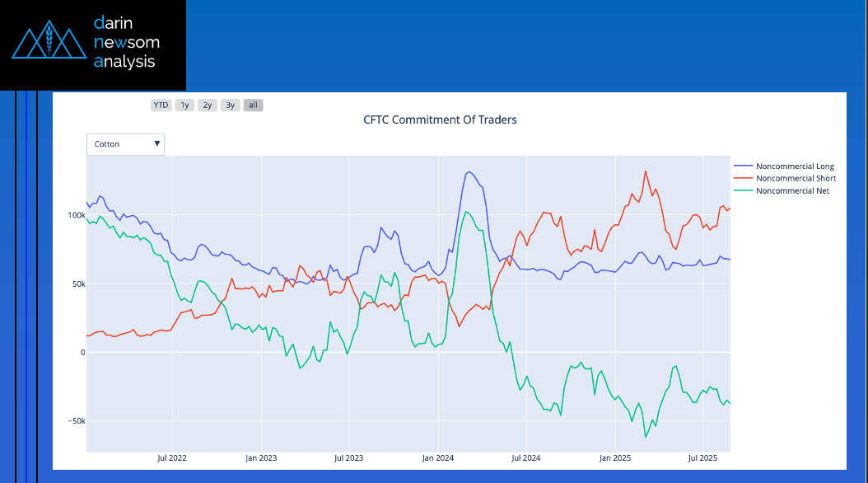This screenshot has height=483, width=868.
Task: Click the Darin Newsom Analysis logo text
Action: pyautogui.click(x=126, y=41)
